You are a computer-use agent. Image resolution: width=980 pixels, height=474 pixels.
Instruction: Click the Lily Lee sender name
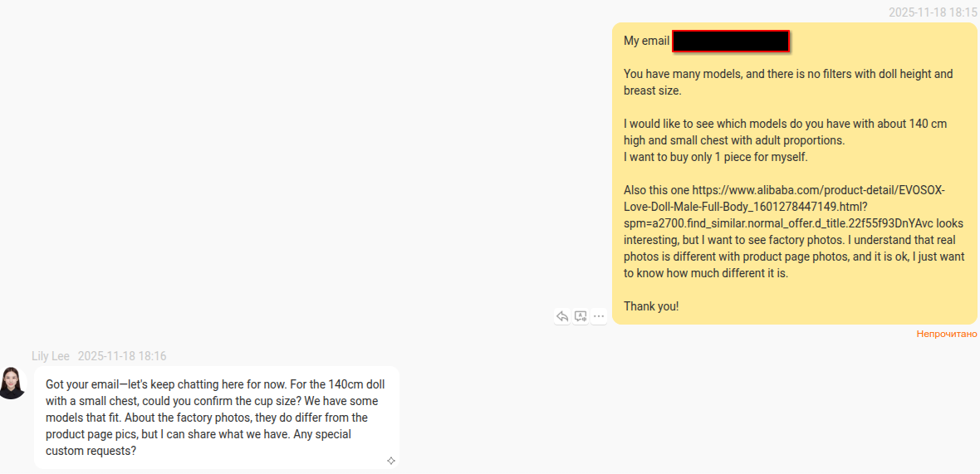[51, 356]
